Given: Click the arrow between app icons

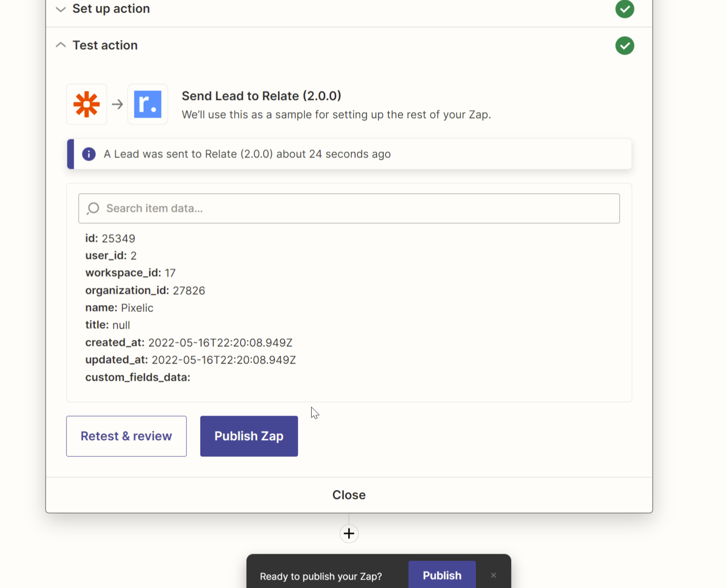Looking at the screenshot, I should coord(118,104).
